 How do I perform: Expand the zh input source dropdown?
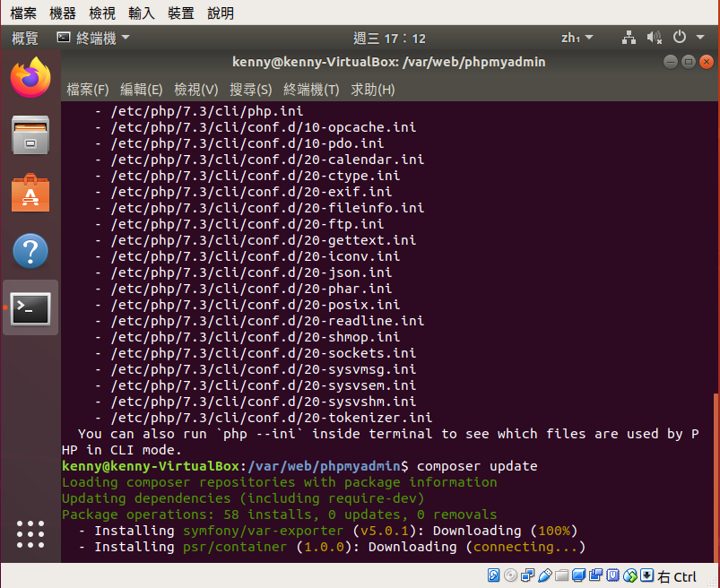pos(577,38)
